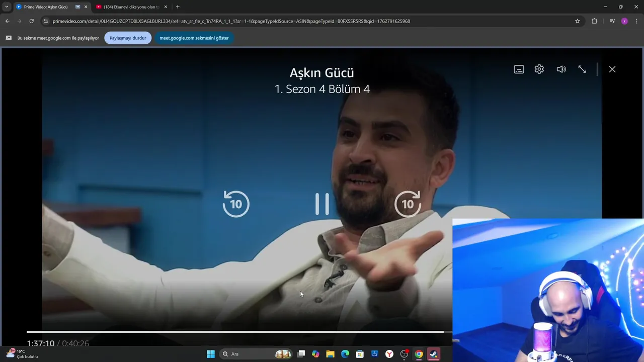Viewport: 644px width, 362px height.
Task: Open Task View on the taskbar
Action: [x=301, y=354]
